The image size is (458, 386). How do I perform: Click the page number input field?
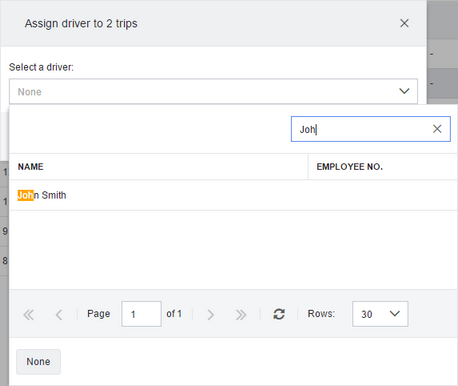click(x=141, y=314)
